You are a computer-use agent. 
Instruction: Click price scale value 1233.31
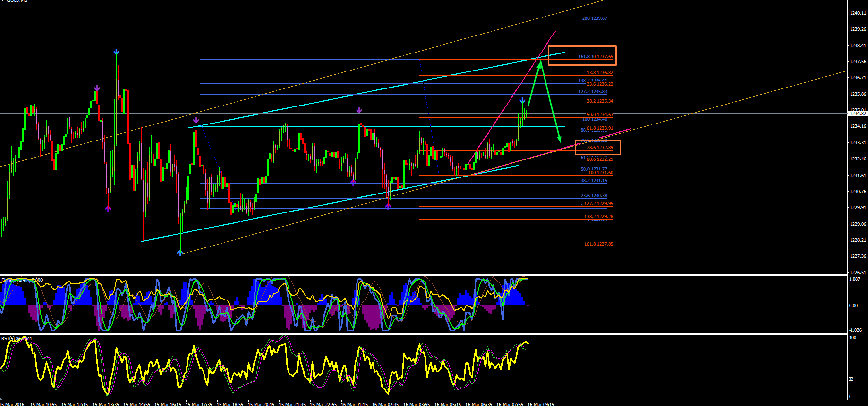[x=858, y=143]
